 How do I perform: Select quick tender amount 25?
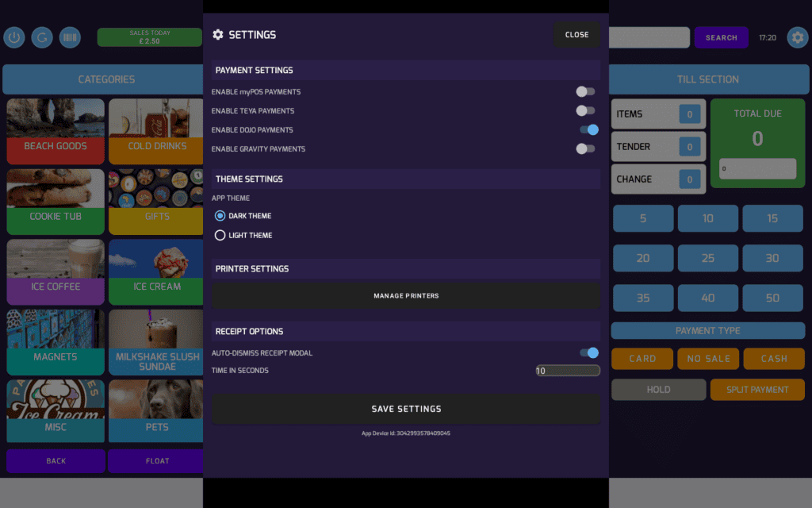click(708, 258)
